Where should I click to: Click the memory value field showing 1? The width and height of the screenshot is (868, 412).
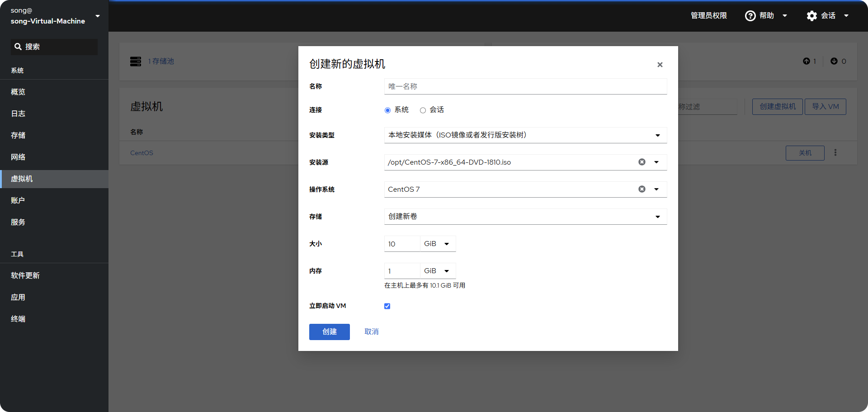pos(402,271)
